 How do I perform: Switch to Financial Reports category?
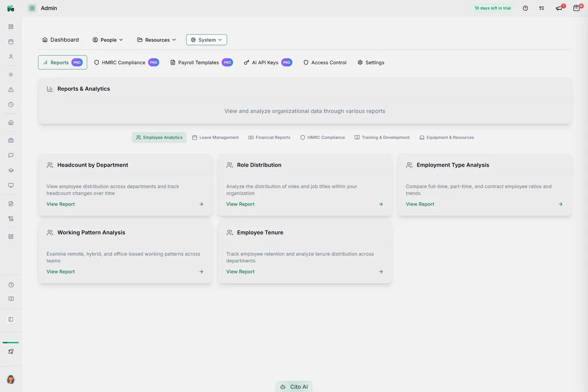[269, 138]
